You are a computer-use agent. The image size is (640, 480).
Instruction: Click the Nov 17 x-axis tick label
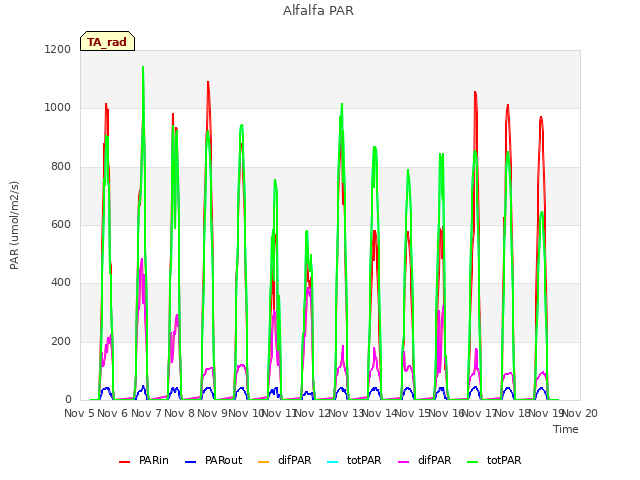pyautogui.click(x=480, y=413)
